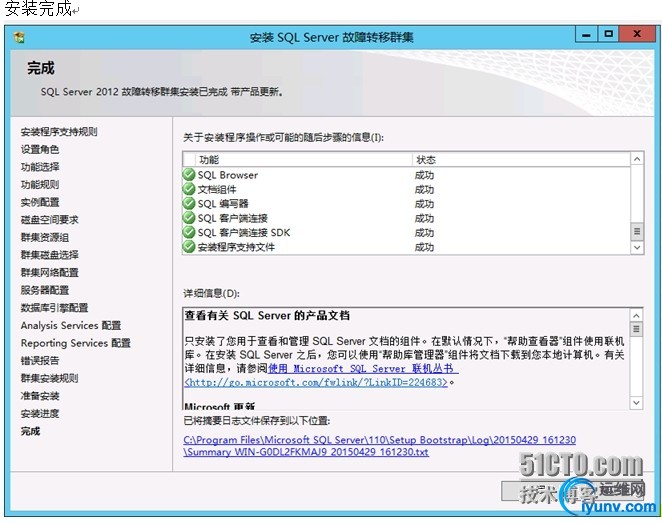
Task: Open the 使用 Microsoft SQL Server 联机丛书 link
Action: tap(363, 369)
